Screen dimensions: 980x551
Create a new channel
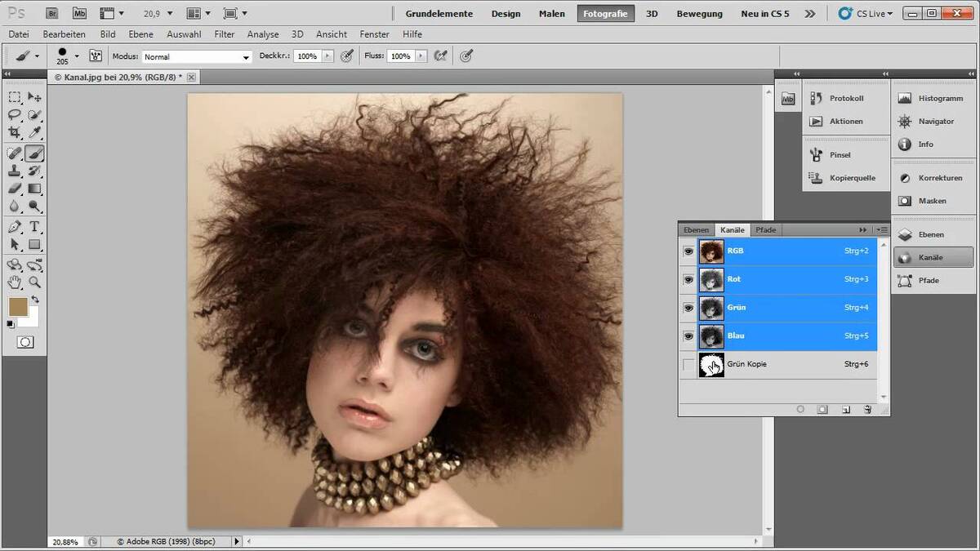846,409
